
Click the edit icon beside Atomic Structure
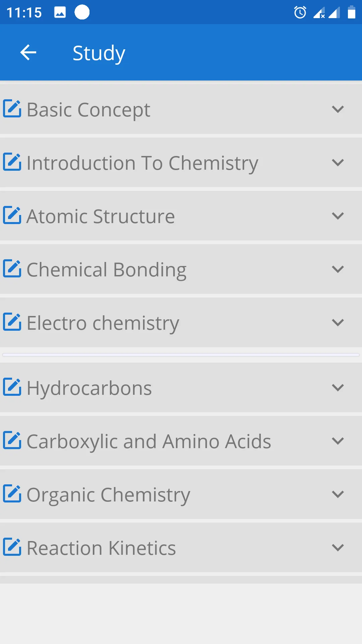(x=12, y=215)
